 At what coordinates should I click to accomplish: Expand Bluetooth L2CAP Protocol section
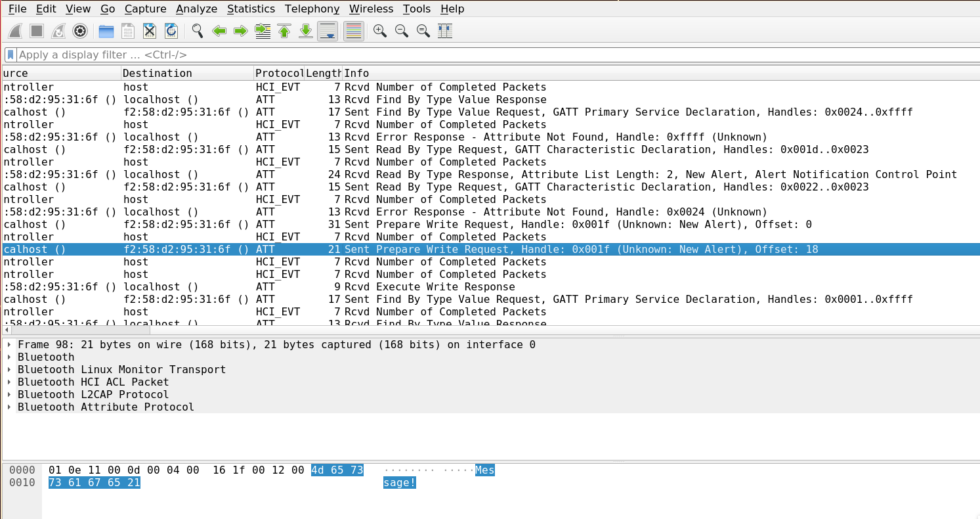[9, 395]
